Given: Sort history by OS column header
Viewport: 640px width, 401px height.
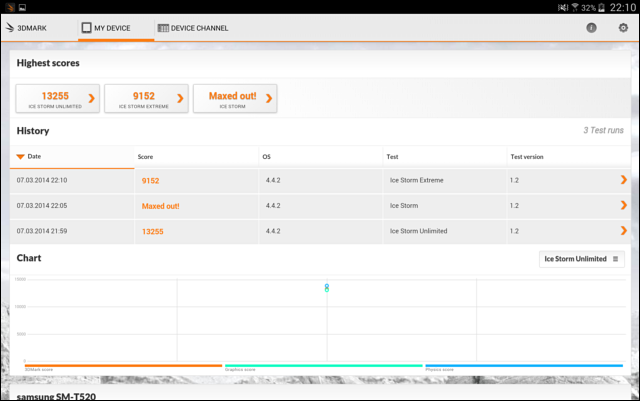Looking at the screenshot, I should click(x=321, y=156).
